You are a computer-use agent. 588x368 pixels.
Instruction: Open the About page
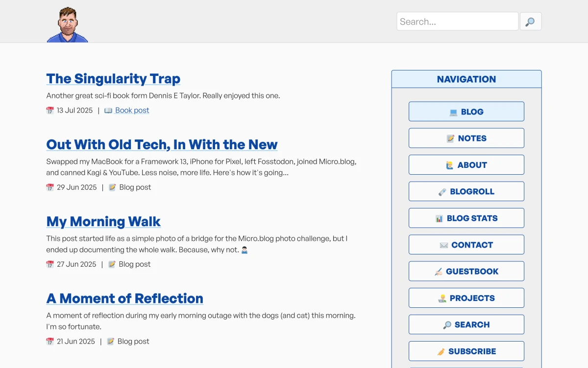[466, 165]
